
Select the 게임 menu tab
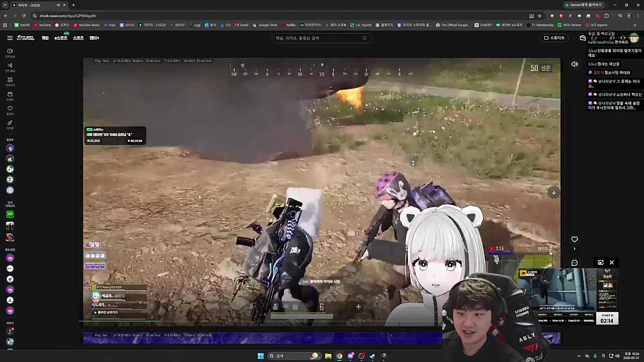click(x=45, y=38)
